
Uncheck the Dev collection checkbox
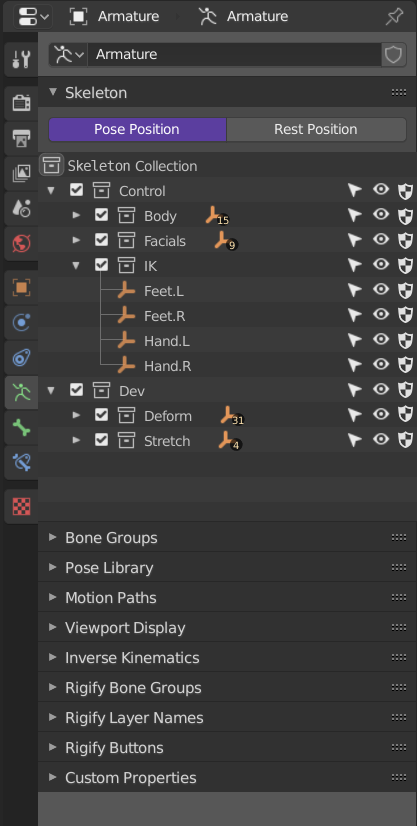point(76,390)
